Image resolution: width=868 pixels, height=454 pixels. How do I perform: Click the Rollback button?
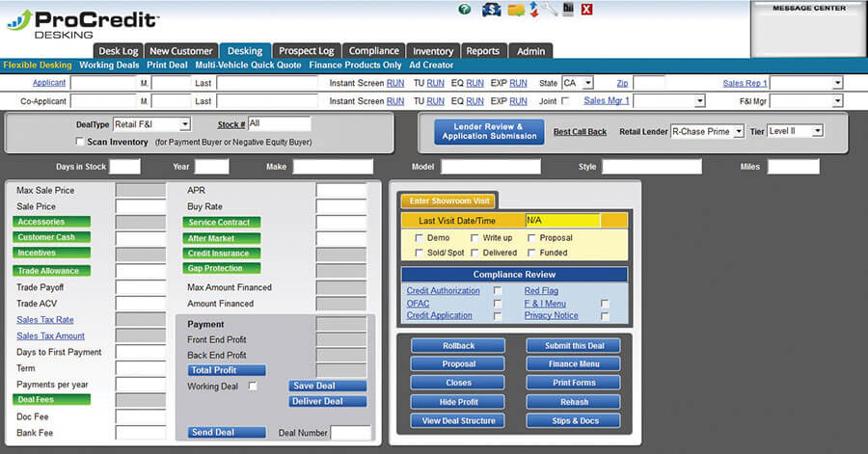pyautogui.click(x=458, y=346)
